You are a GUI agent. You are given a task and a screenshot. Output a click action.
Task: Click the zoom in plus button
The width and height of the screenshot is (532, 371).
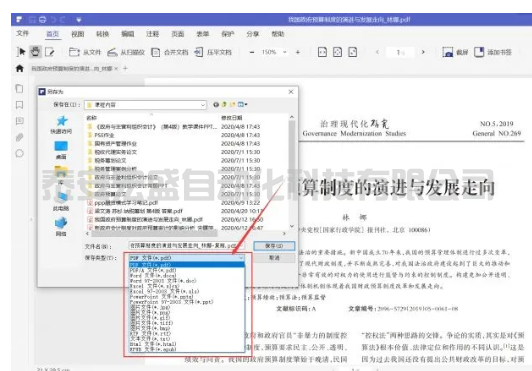[298, 52]
